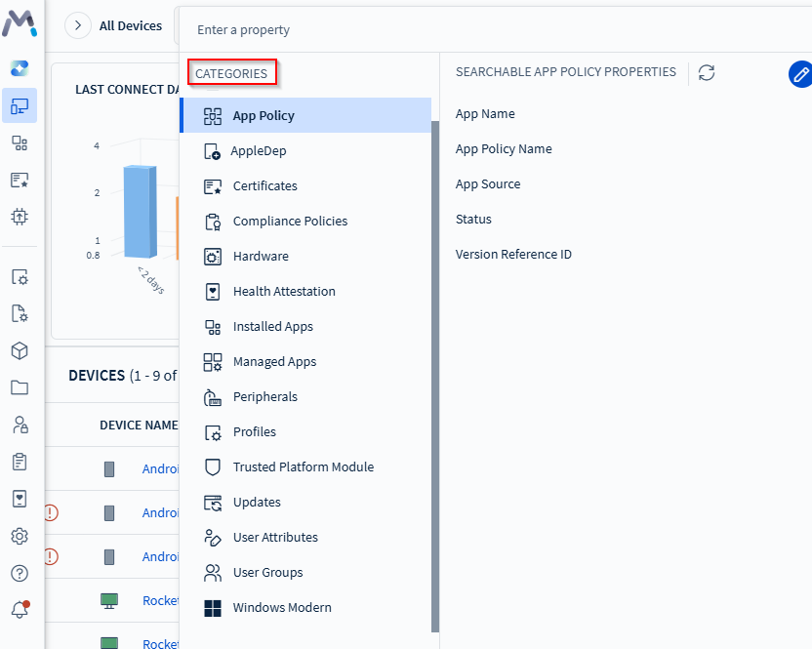Click the Enter a property search field
The image size is (812, 649).
[488, 29]
